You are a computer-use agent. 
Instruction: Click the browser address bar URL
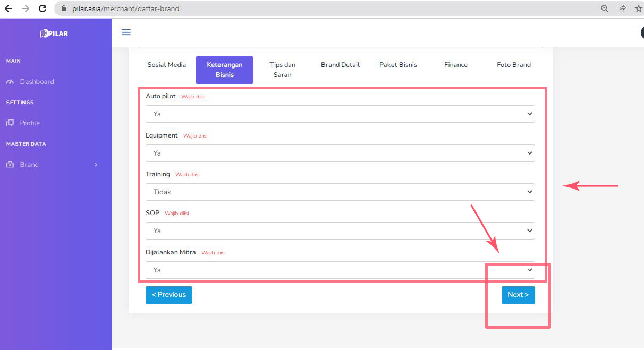pyautogui.click(x=126, y=8)
